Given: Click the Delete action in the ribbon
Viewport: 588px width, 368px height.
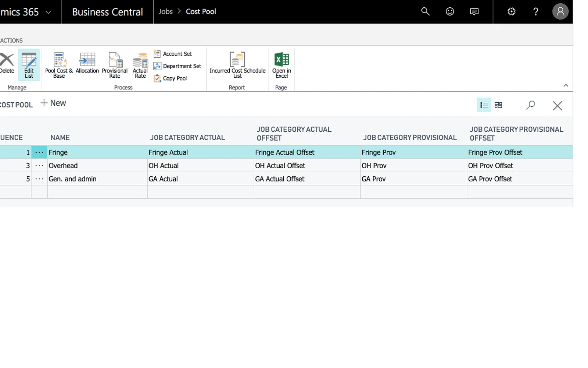Looking at the screenshot, I should point(7,63).
